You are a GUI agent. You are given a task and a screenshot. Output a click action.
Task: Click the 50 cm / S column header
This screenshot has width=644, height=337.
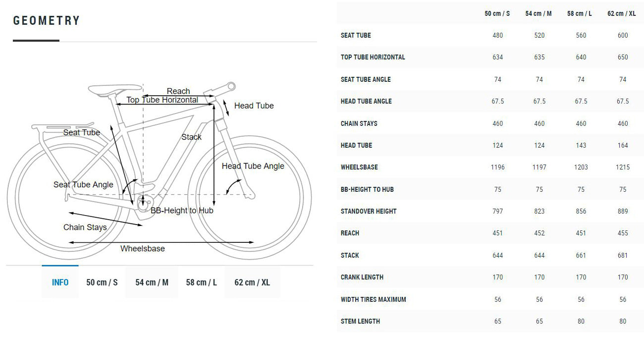497,13
